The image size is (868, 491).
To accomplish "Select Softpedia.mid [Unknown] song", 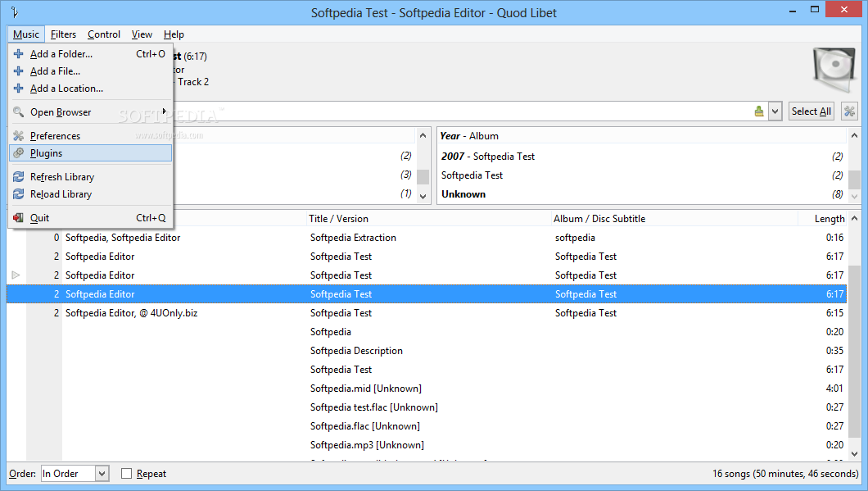I will [427, 388].
